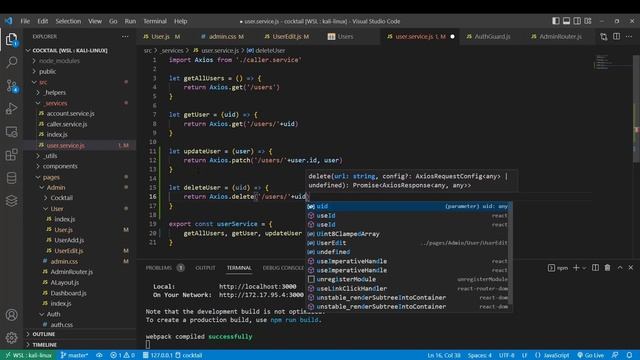640x360 pixels.
Task: Toggle panel layout button in title bar
Action: pos(567,21)
